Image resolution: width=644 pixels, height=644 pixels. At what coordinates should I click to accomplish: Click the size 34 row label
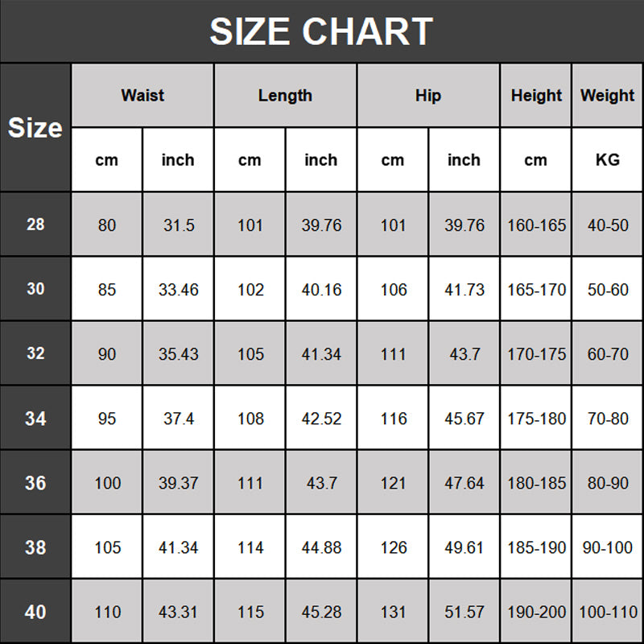pos(35,418)
